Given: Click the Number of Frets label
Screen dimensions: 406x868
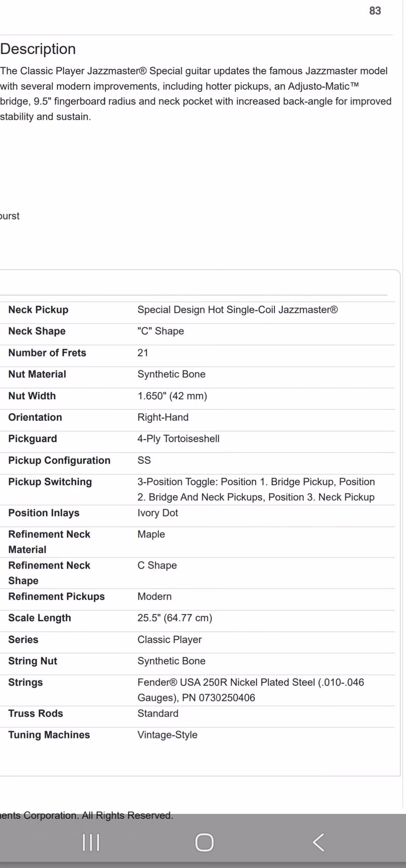Looking at the screenshot, I should coord(47,353).
